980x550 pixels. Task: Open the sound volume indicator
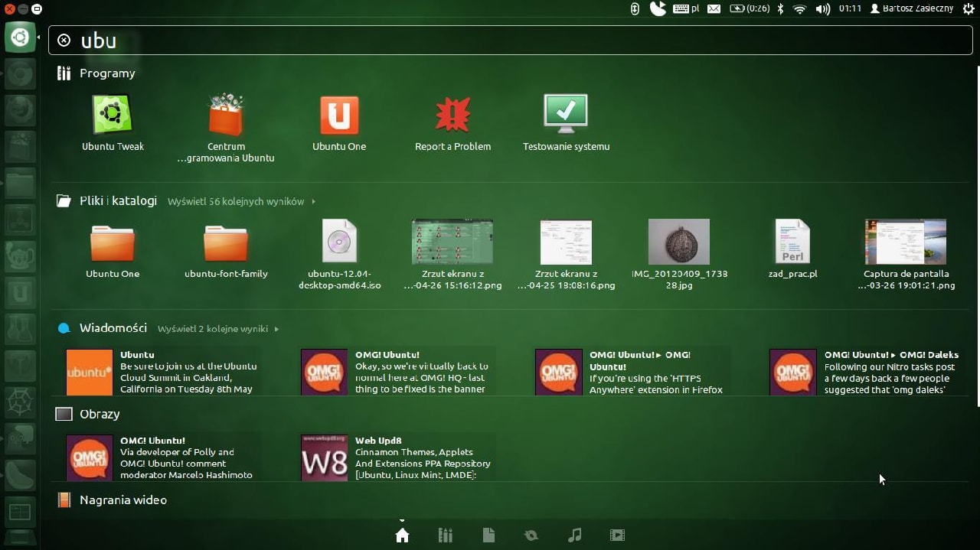point(823,8)
